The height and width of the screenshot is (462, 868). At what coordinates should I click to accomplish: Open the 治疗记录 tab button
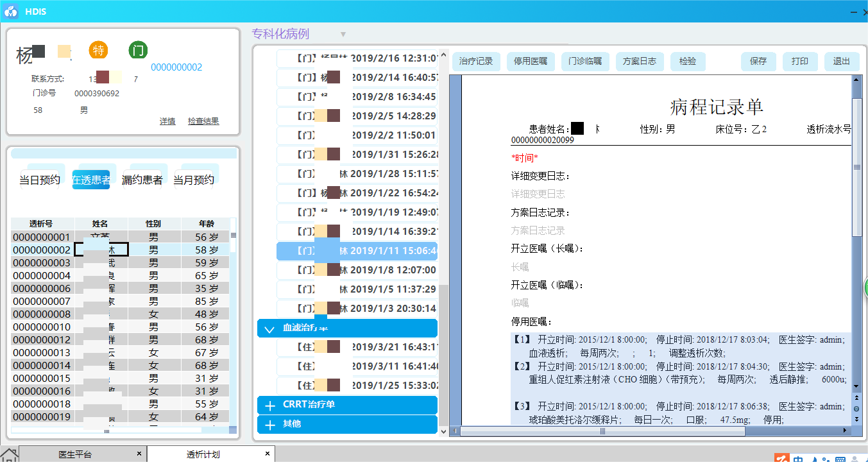(x=477, y=62)
